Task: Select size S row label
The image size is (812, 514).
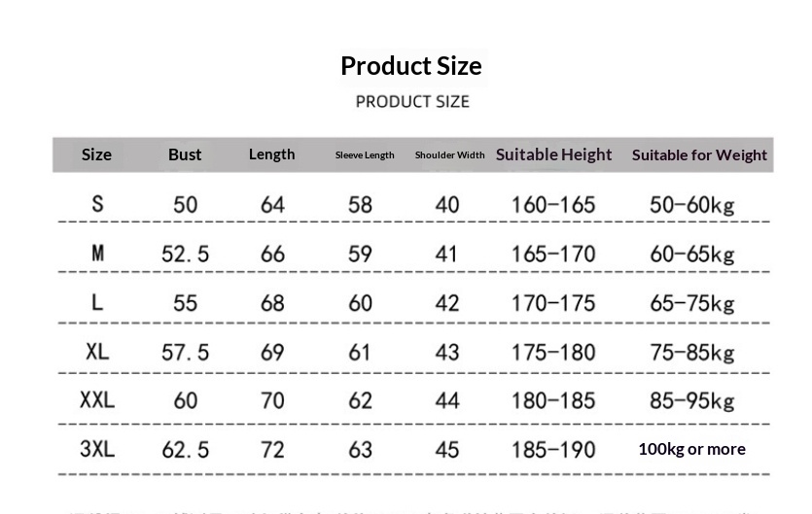Action: [x=97, y=204]
